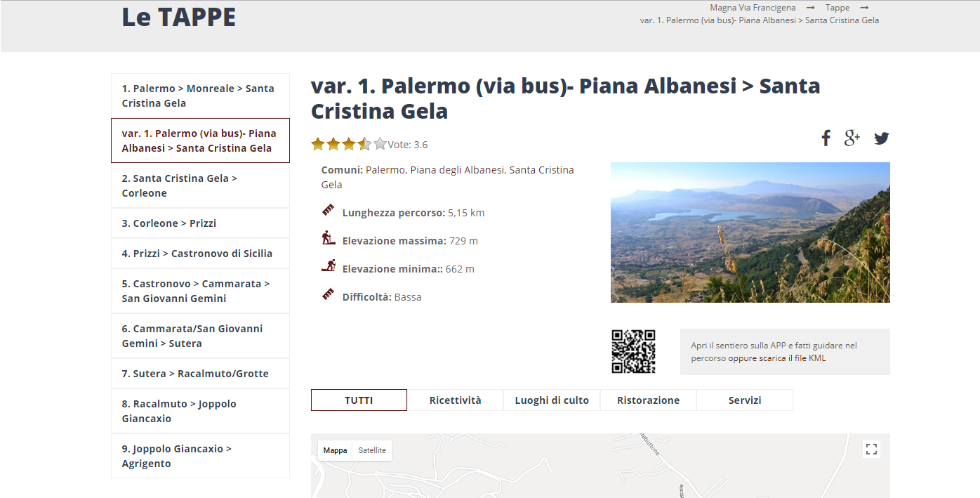Open stage 1 Palermo > Monreale
The width and height of the screenshot is (980, 498).
click(200, 96)
